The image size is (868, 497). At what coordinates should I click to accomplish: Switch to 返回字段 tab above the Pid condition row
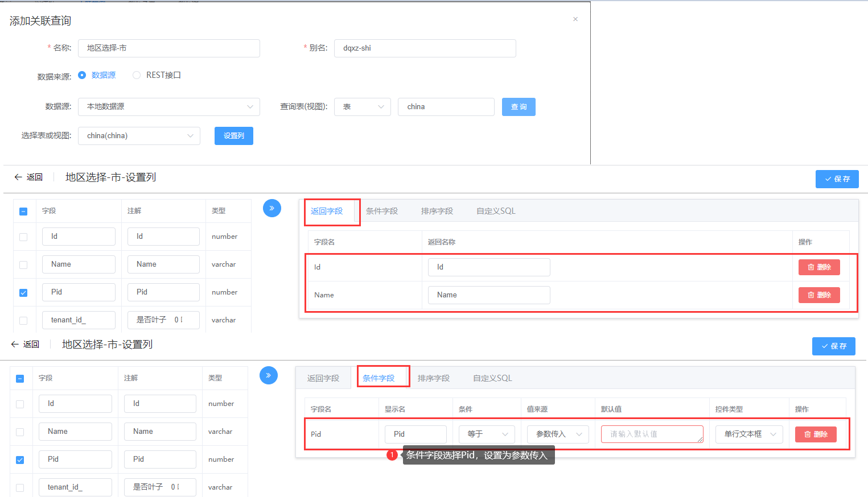[x=323, y=378]
